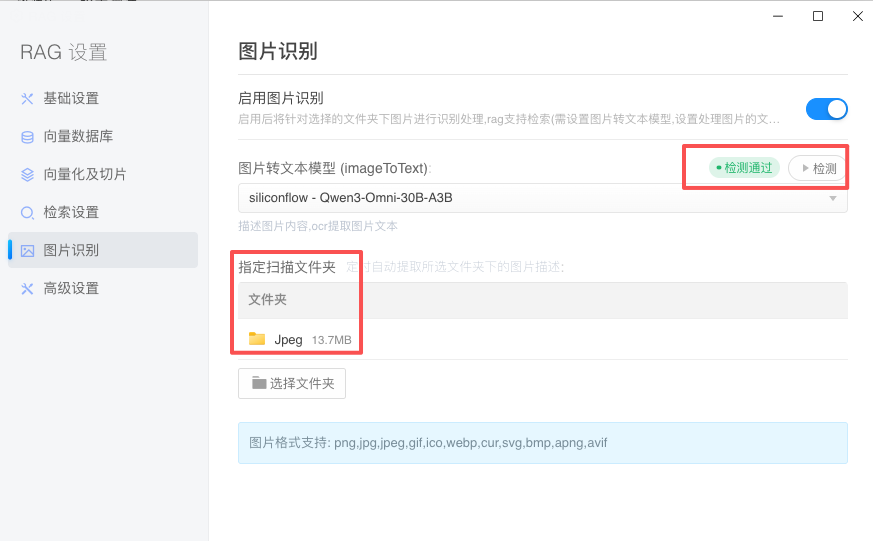Open the imageToText model dropdown
Image resolution: width=873 pixels, height=541 pixels.
coord(530,198)
